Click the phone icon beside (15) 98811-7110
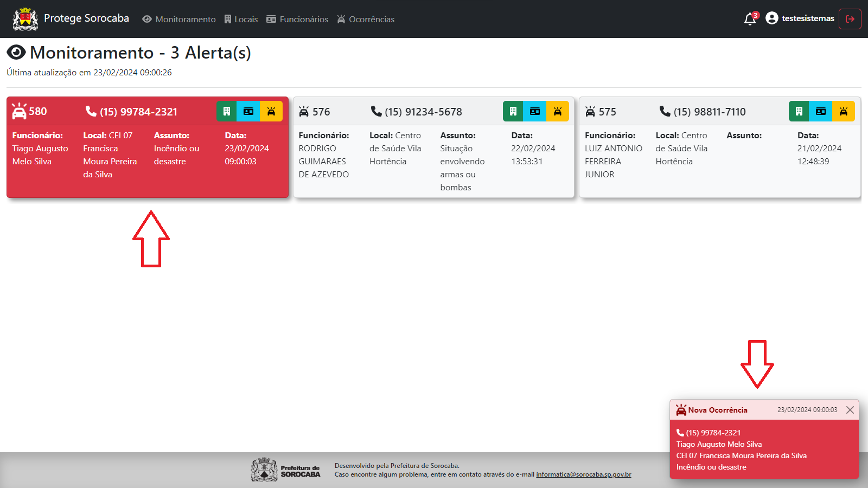The image size is (868, 488). click(665, 111)
